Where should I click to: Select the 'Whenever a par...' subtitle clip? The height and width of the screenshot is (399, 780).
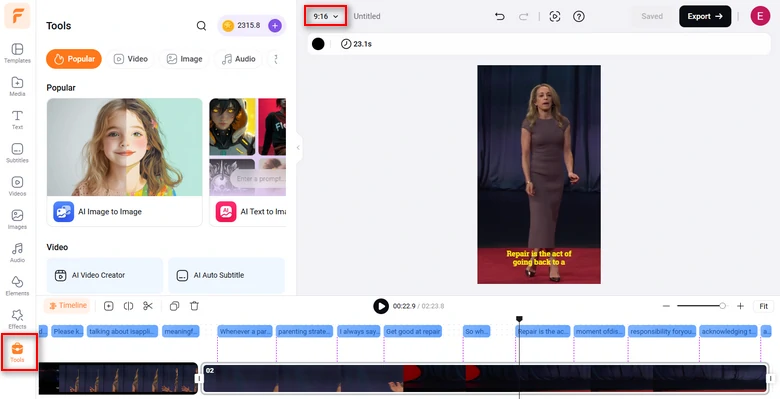click(x=245, y=331)
